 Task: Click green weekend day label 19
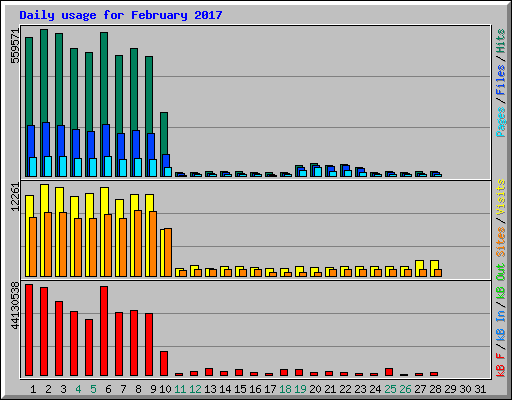(x=300, y=389)
